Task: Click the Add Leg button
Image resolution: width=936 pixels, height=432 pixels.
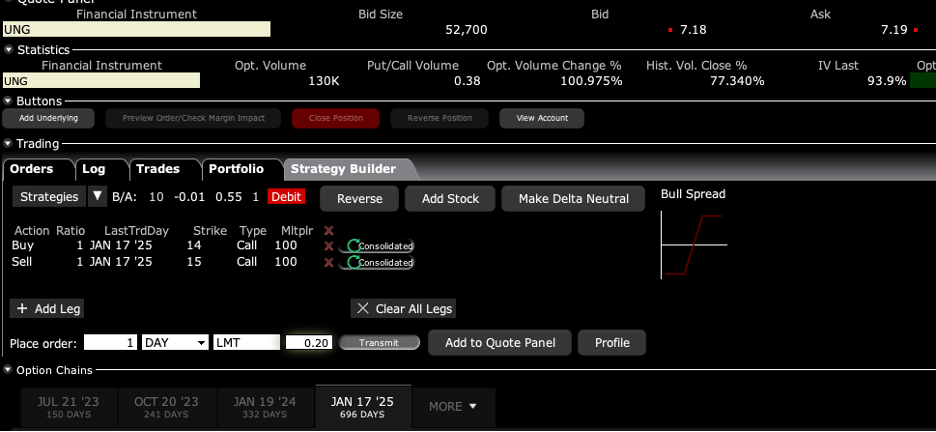Action: [x=47, y=308]
